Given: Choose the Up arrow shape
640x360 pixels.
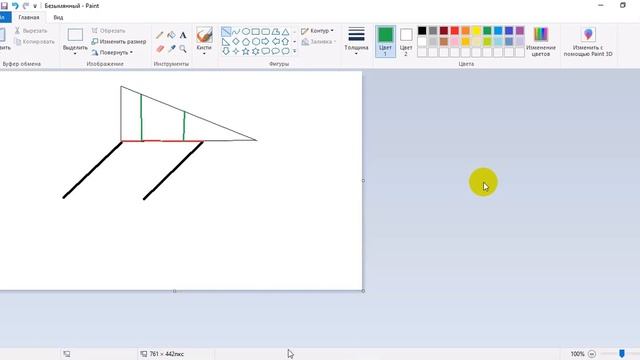Looking at the screenshot, I should (285, 41).
